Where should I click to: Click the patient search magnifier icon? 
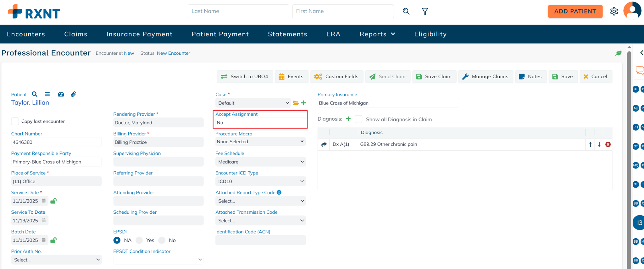[35, 94]
